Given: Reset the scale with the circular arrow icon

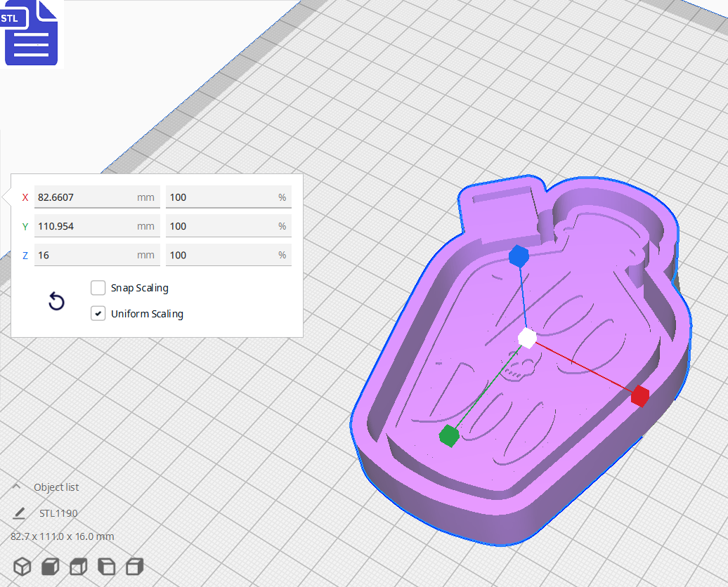Looking at the screenshot, I should tap(56, 301).
